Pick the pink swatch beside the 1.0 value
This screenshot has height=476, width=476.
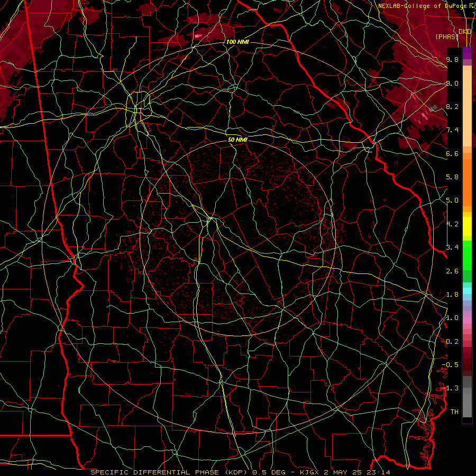point(467,321)
